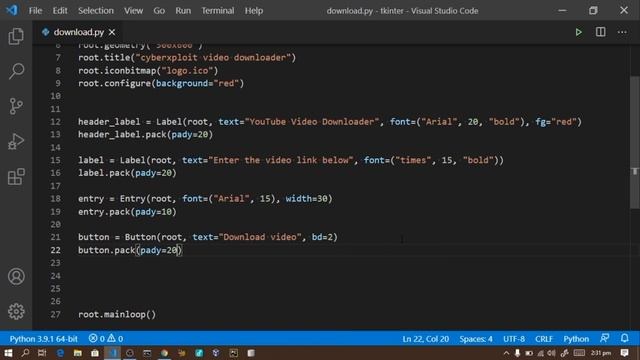The height and width of the screenshot is (360, 640).
Task: Open the Windows Start menu
Action: coord(8,353)
